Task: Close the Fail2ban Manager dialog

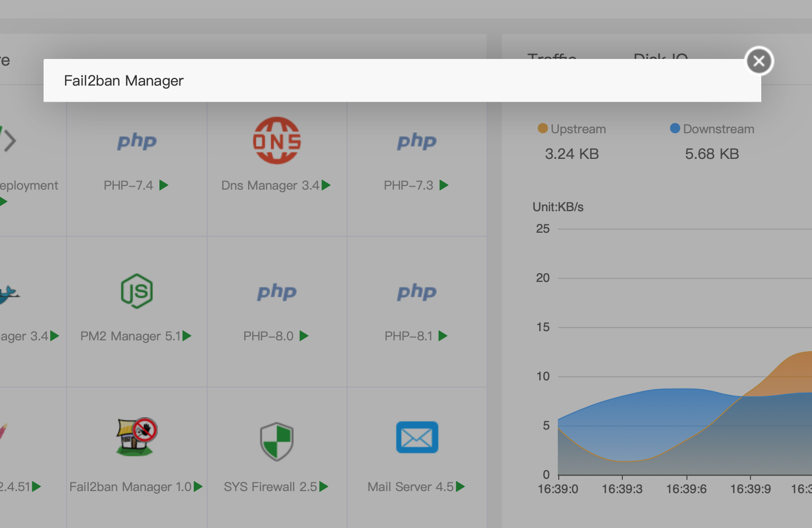Action: 759,61
